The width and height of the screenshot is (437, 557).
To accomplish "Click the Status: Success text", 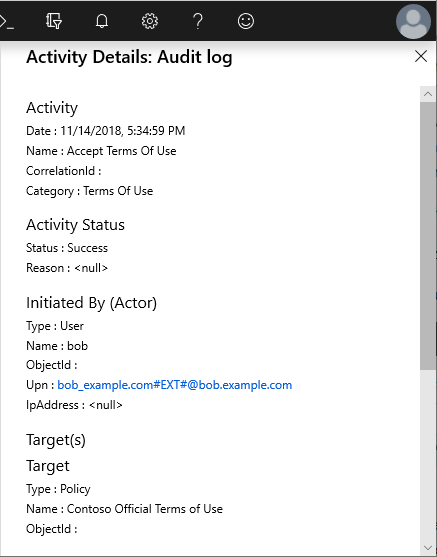I will point(67,248).
